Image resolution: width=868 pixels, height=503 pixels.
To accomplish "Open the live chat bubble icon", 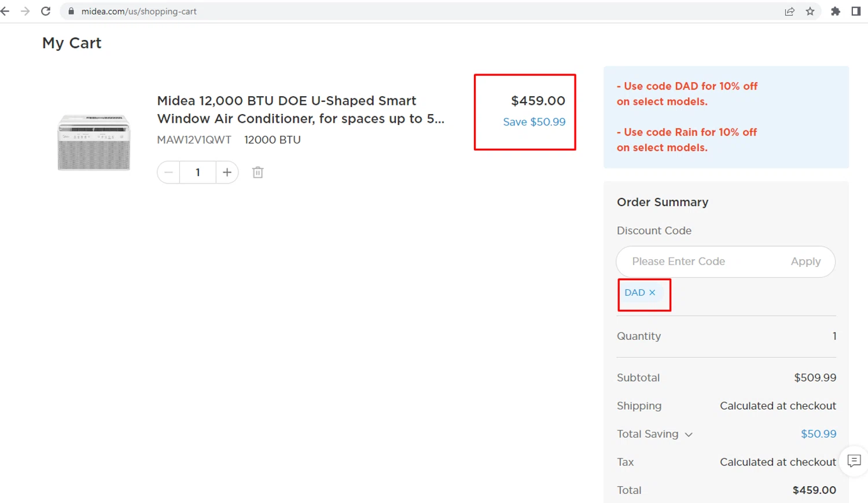I will click(854, 461).
